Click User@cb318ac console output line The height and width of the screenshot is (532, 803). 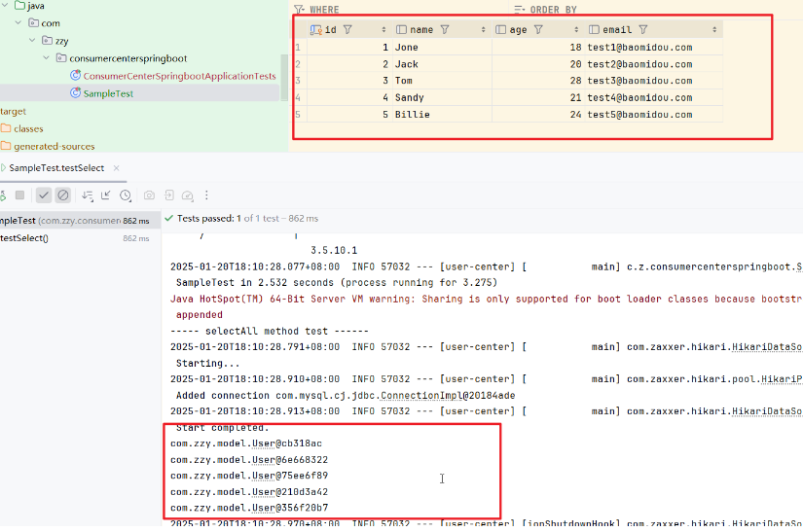(246, 443)
